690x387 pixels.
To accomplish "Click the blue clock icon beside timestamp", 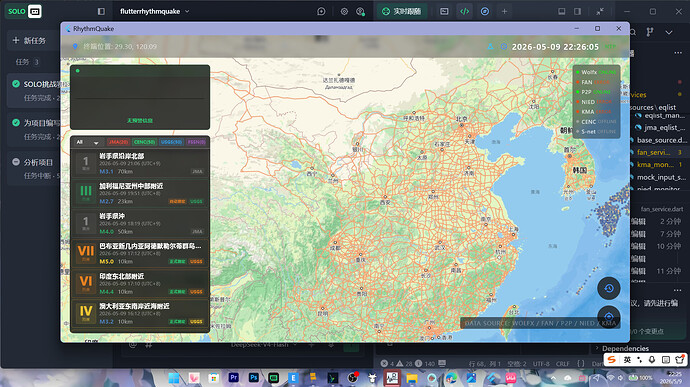I will [504, 47].
